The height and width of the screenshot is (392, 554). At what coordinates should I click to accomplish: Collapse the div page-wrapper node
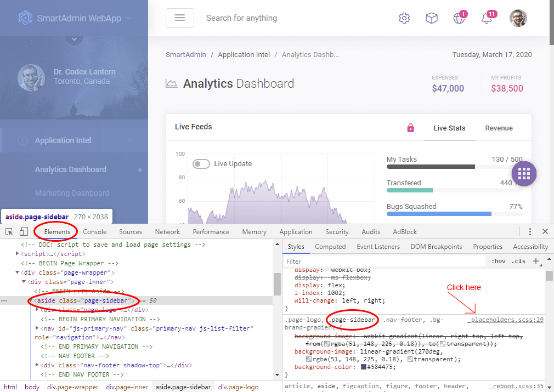[18, 272]
